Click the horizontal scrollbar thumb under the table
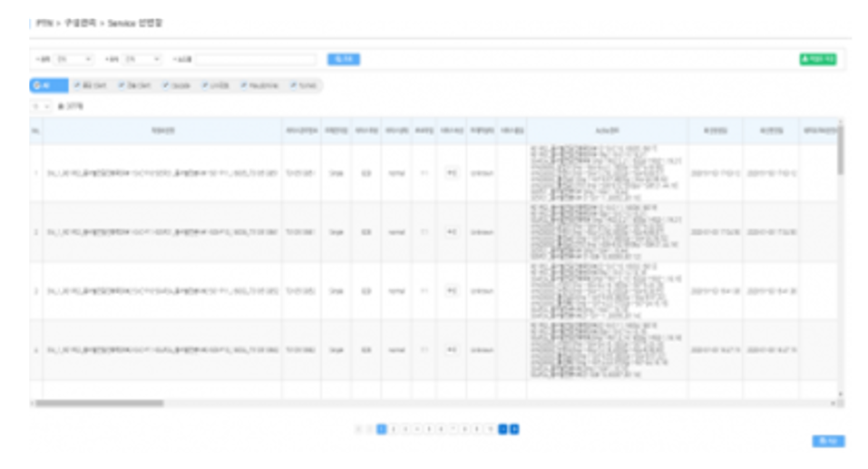The width and height of the screenshot is (868, 469). tap(100, 403)
